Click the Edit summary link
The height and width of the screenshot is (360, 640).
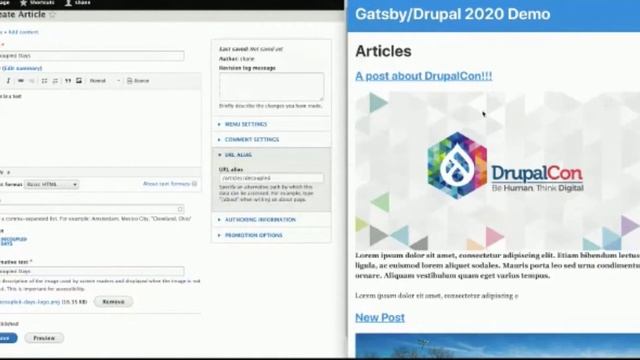point(22,68)
